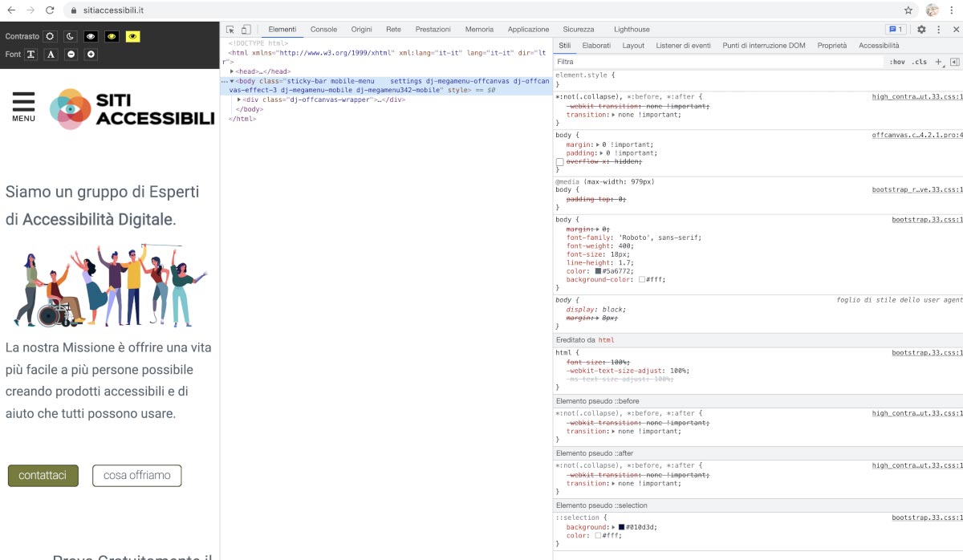
Task: Focus the Filtra styles filter field
Action: point(718,62)
